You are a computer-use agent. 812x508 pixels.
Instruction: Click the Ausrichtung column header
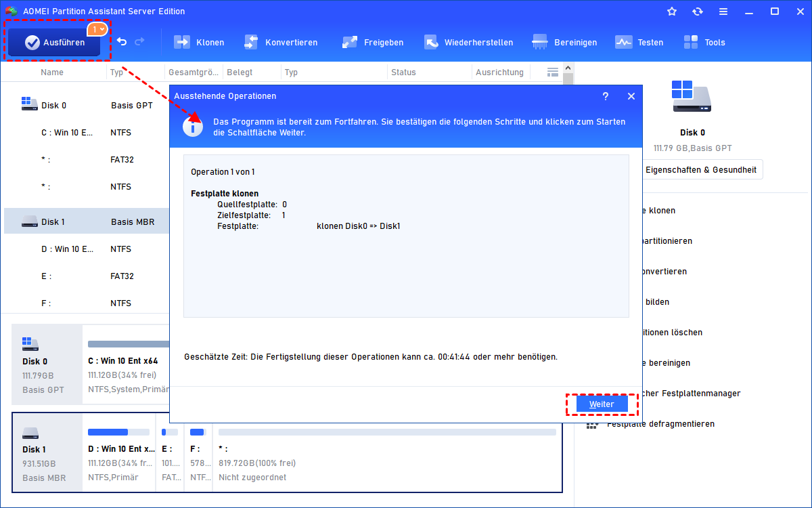[499, 72]
